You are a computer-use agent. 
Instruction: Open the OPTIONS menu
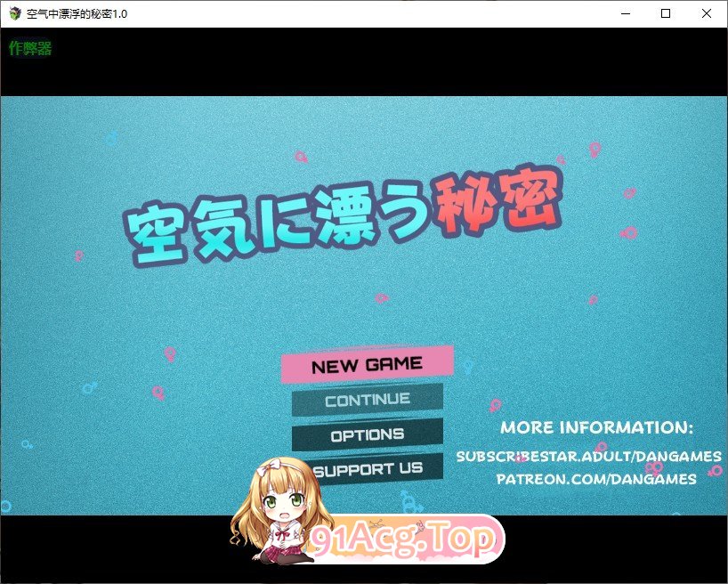pos(368,434)
